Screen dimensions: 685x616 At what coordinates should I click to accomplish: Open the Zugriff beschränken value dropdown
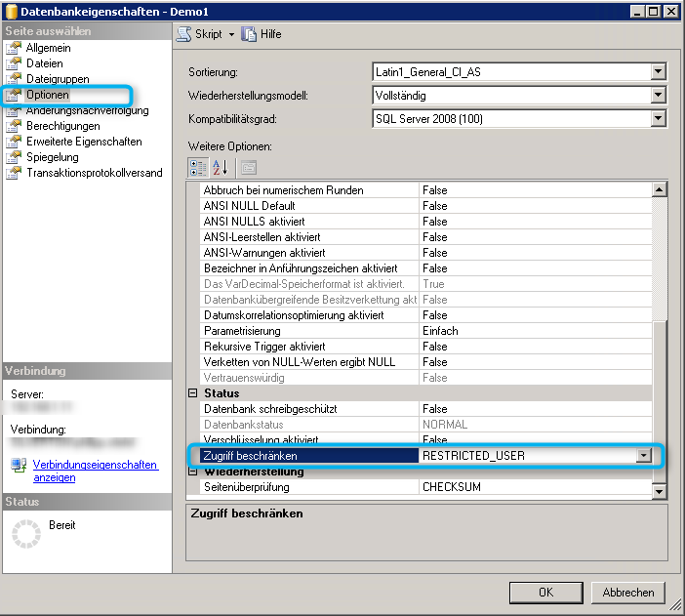click(x=643, y=456)
